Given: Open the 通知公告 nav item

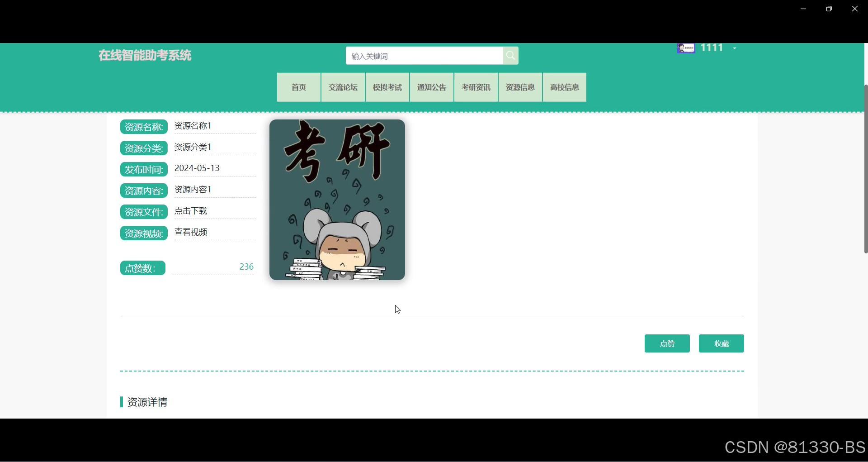Looking at the screenshot, I should tap(432, 87).
